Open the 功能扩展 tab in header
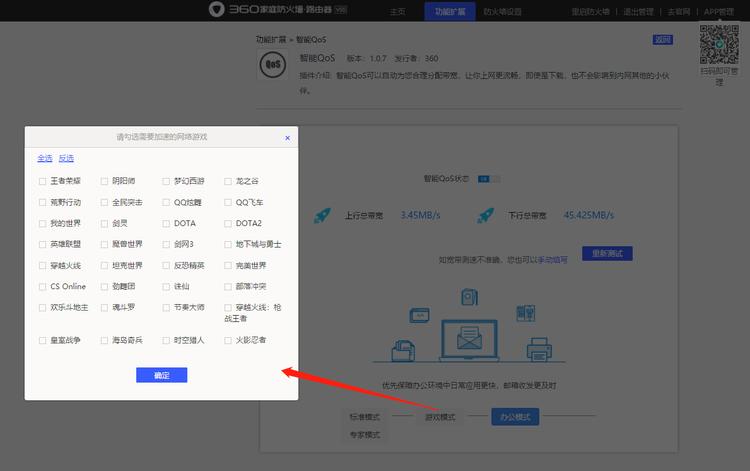The height and width of the screenshot is (471, 750). click(450, 11)
